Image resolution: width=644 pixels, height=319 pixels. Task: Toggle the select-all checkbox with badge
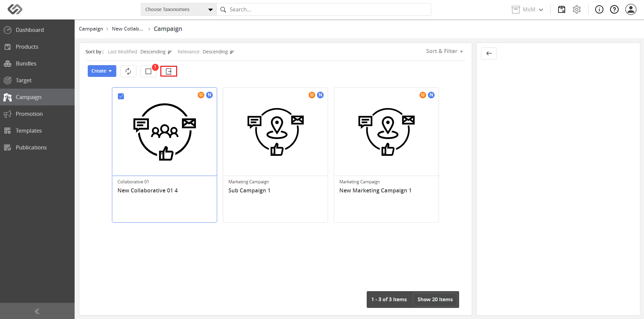pyautogui.click(x=149, y=71)
